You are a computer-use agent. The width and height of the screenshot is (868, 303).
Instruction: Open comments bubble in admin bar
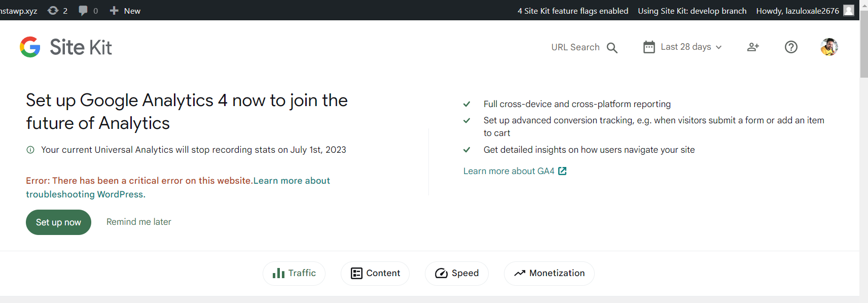88,10
